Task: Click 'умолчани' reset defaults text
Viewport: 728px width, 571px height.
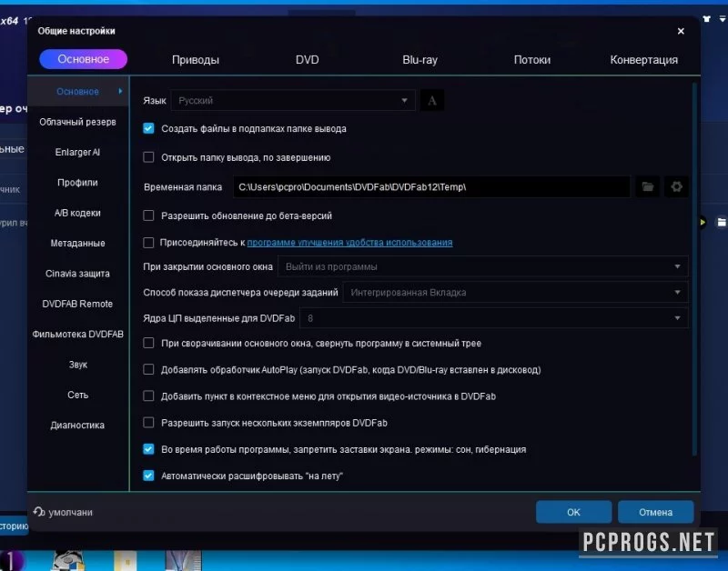Action: pos(70,512)
